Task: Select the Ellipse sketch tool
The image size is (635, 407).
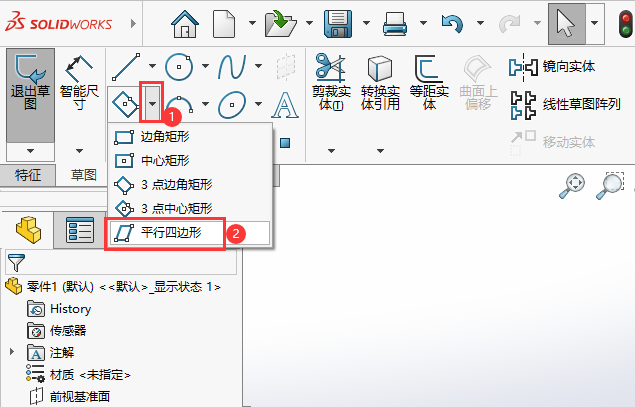Action: tap(232, 104)
